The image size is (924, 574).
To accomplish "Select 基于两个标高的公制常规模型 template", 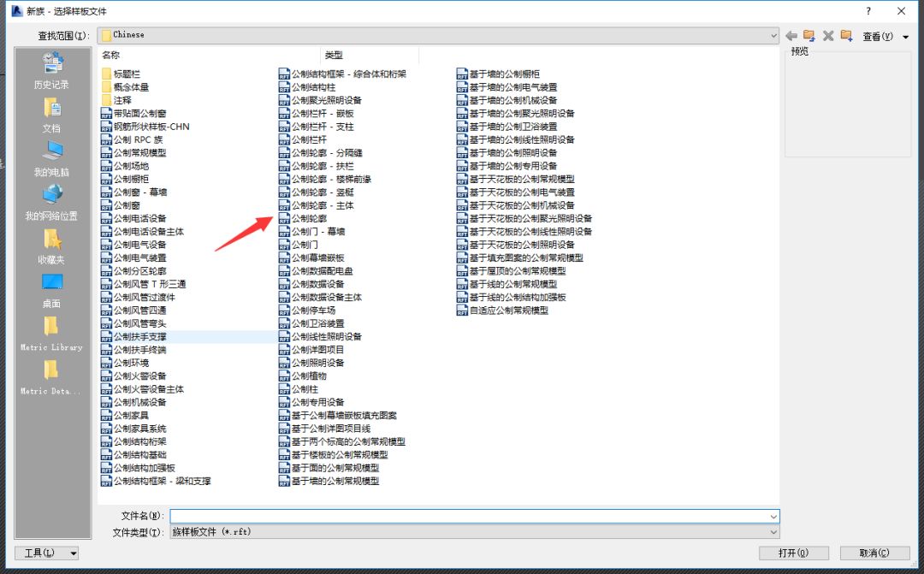I will click(341, 441).
